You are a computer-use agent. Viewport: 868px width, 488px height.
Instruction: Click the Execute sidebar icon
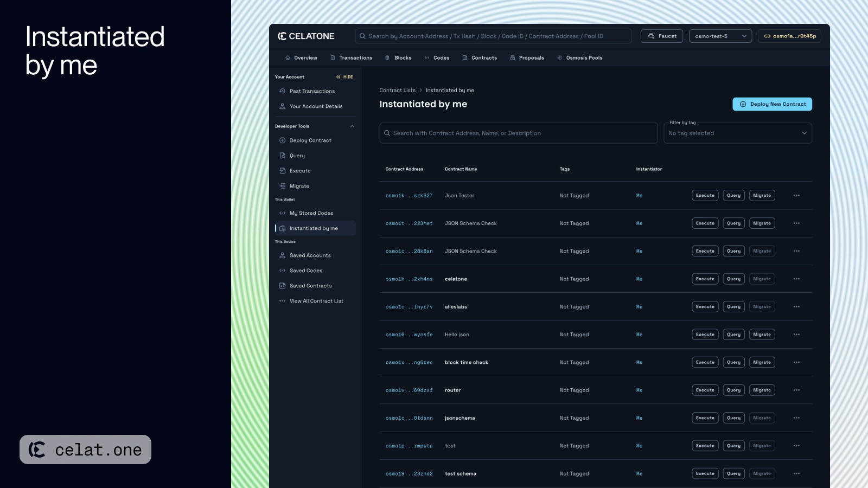282,171
